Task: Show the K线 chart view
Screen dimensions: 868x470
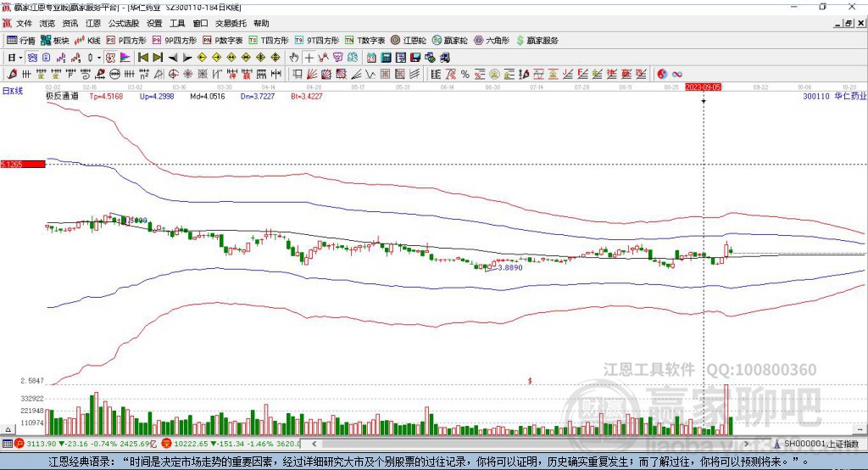Action: (x=87, y=41)
